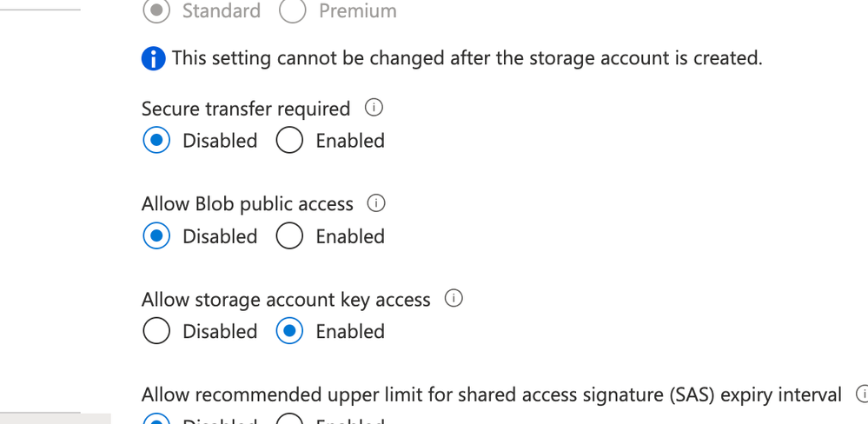Image resolution: width=868 pixels, height=424 pixels.
Task: Click info icon next to SAS expiry interval
Action: [863, 394]
